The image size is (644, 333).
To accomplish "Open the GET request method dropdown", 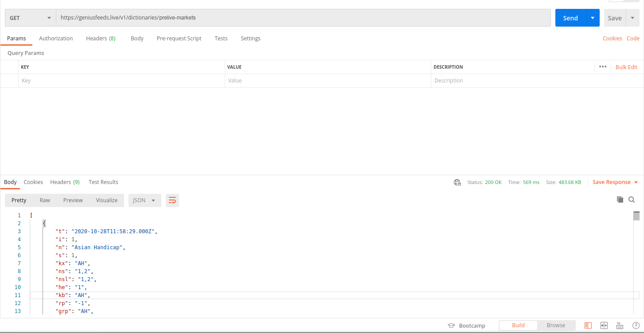I will coord(30,18).
